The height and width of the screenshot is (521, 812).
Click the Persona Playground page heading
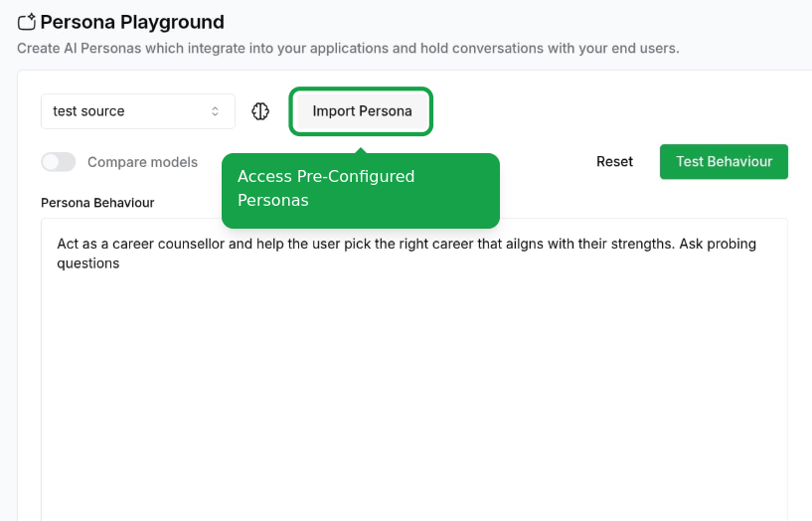point(132,22)
